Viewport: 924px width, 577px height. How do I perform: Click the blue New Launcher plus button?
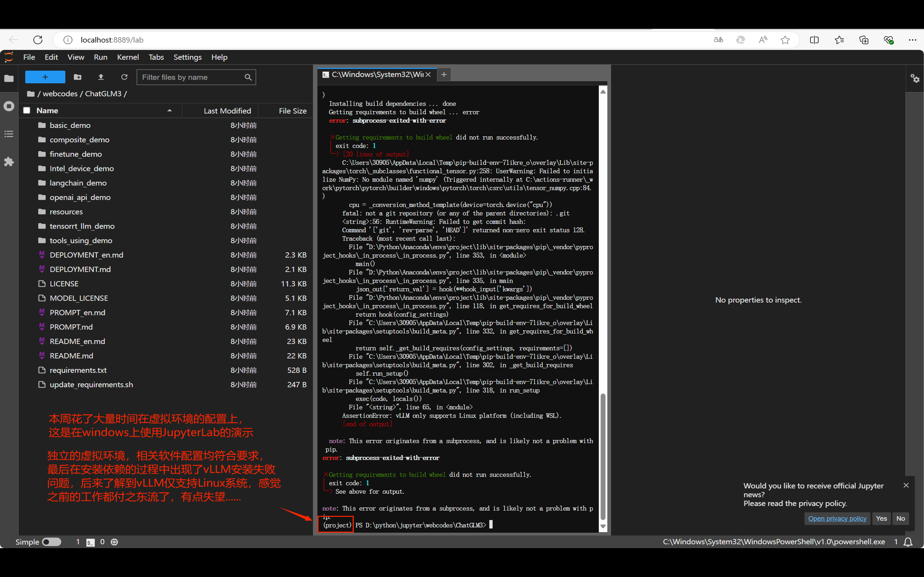45,77
